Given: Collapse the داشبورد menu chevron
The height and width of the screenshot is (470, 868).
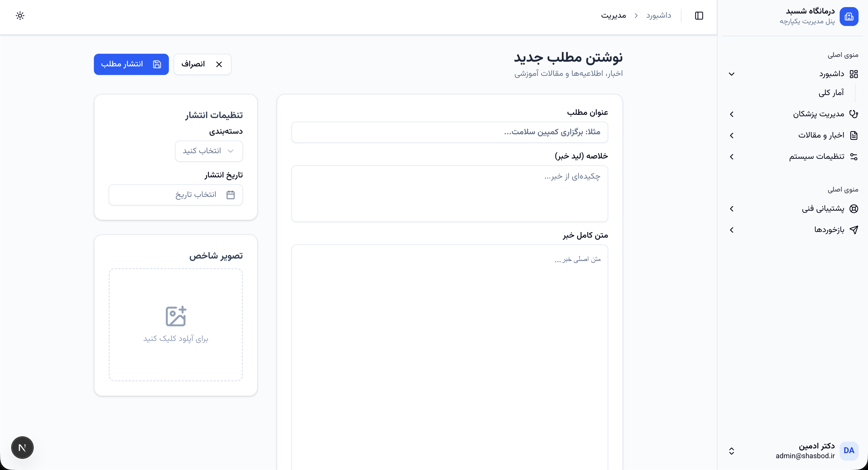Looking at the screenshot, I should pyautogui.click(x=732, y=74).
